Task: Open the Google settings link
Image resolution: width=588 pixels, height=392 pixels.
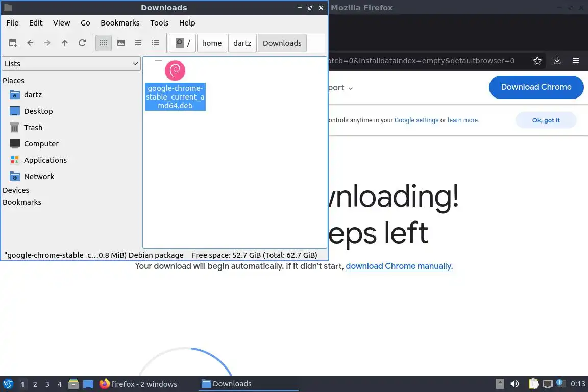Action: tap(416, 120)
